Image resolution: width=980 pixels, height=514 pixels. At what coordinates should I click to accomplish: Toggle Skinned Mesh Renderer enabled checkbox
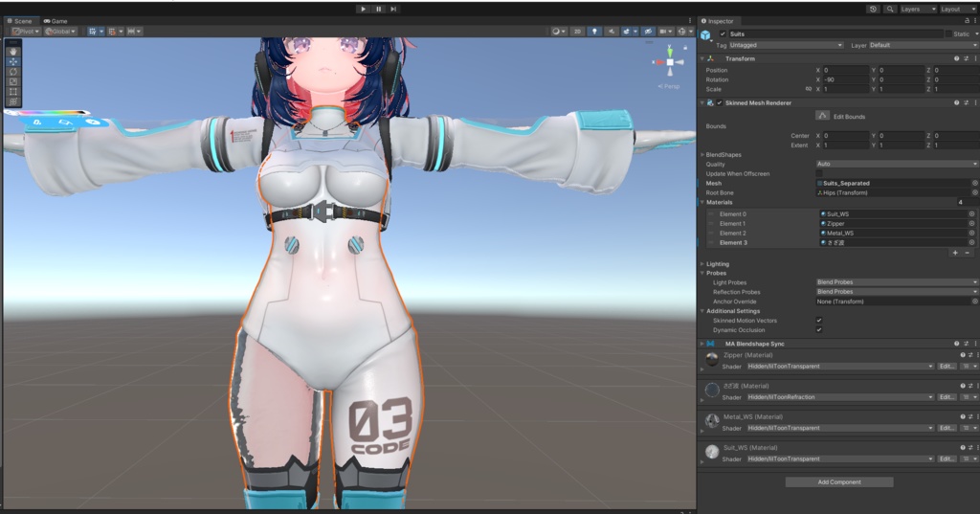pos(720,102)
